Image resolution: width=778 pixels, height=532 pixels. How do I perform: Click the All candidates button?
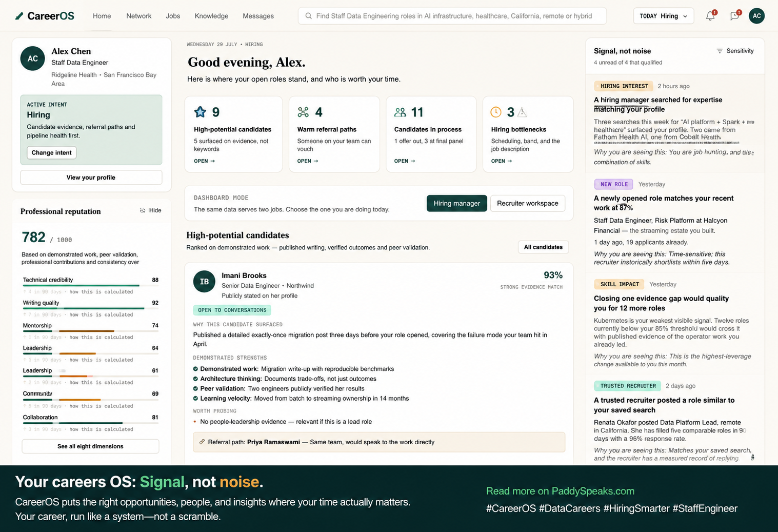click(x=543, y=247)
